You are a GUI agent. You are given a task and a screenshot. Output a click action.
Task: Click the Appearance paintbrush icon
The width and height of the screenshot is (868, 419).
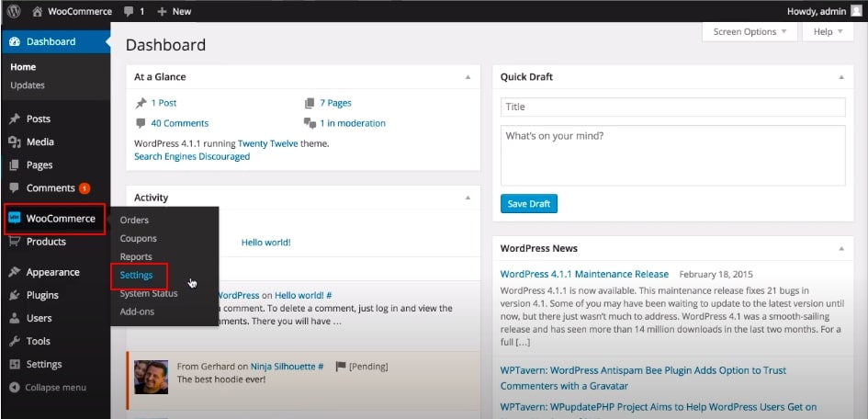pos(15,272)
